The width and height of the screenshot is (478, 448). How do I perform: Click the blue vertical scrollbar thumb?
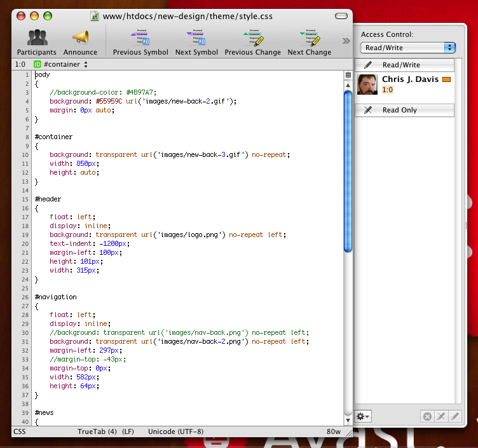click(348, 172)
